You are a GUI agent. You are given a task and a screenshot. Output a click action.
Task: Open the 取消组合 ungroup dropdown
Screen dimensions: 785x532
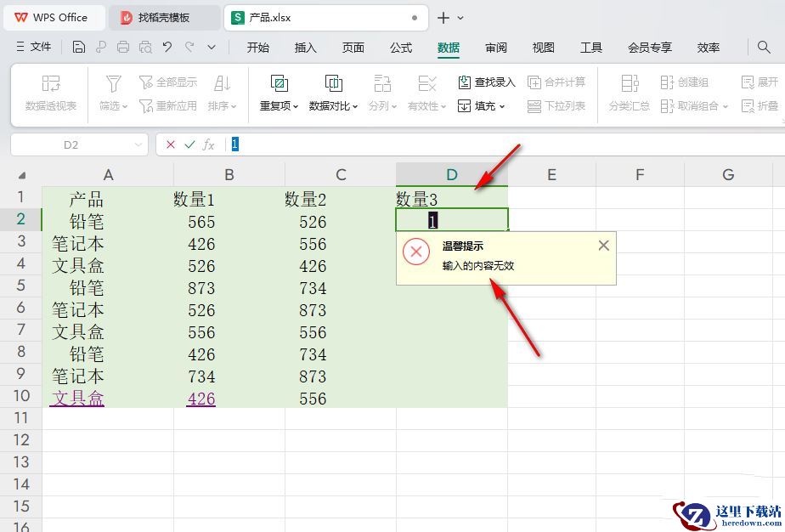[694, 105]
